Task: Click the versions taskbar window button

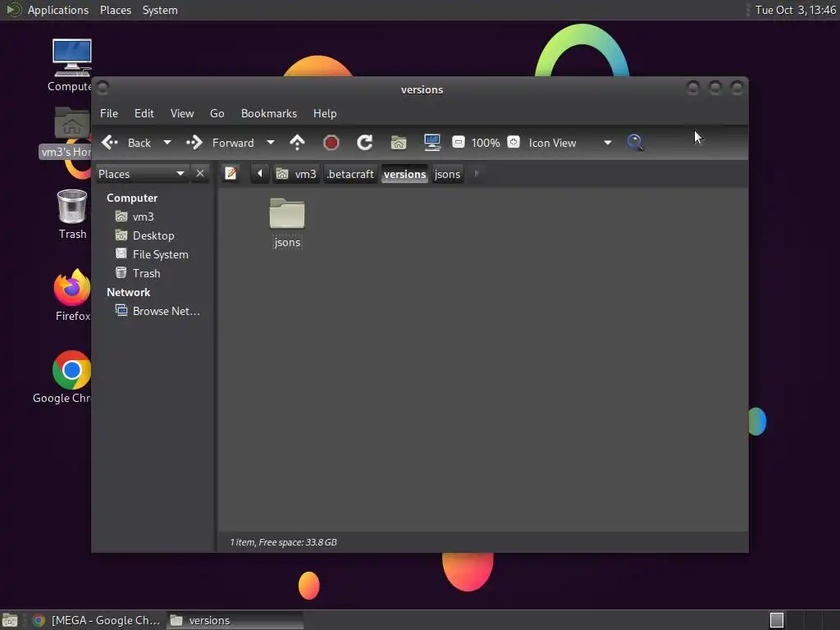Action: pos(235,620)
